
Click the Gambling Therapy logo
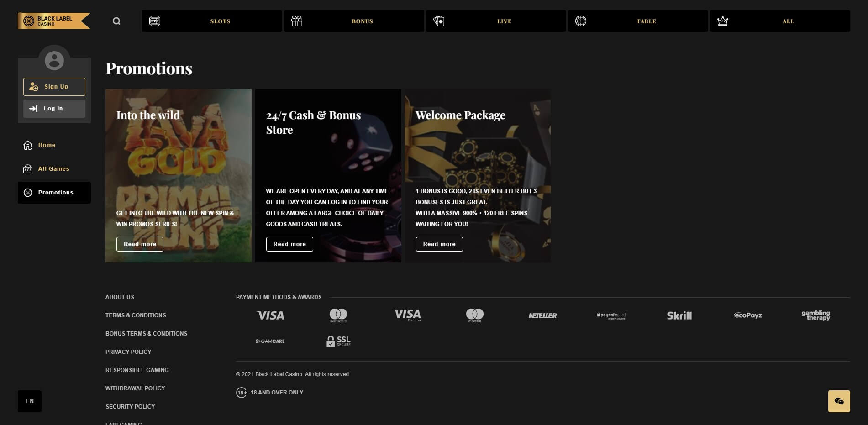[x=815, y=315]
